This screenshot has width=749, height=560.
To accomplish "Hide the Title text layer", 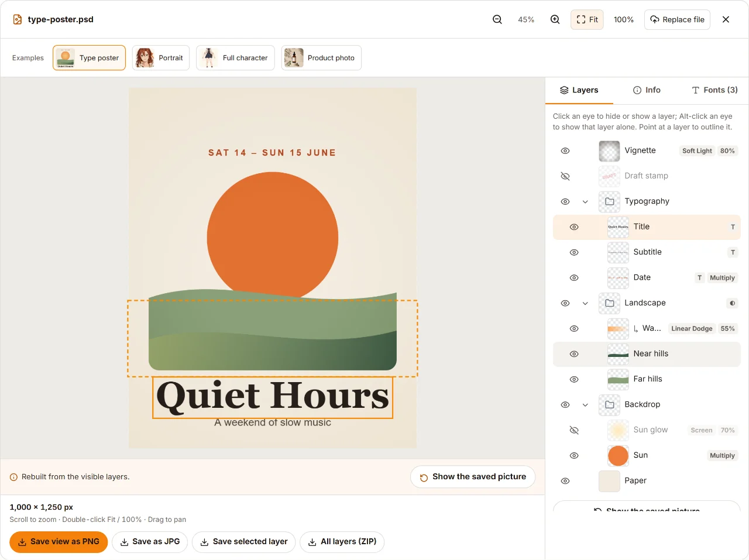I will (x=574, y=227).
